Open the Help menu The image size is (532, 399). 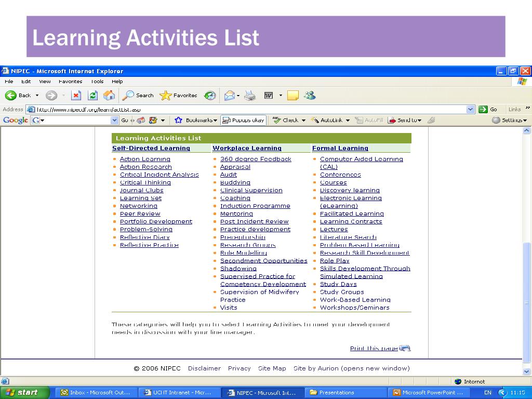point(117,82)
